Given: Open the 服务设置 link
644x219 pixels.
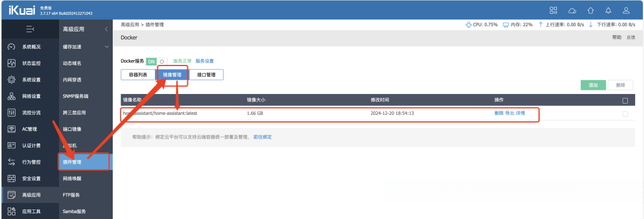Looking at the screenshot, I should (205, 61).
